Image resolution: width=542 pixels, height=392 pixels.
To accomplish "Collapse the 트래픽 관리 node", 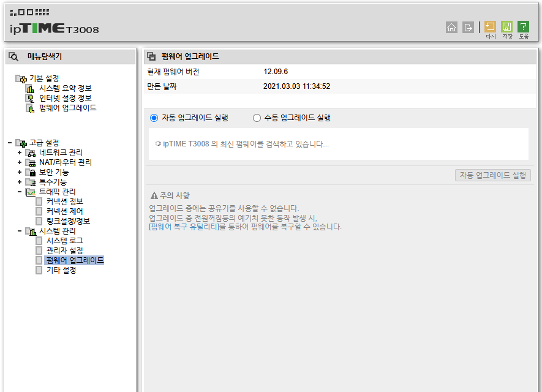I will click(20, 192).
